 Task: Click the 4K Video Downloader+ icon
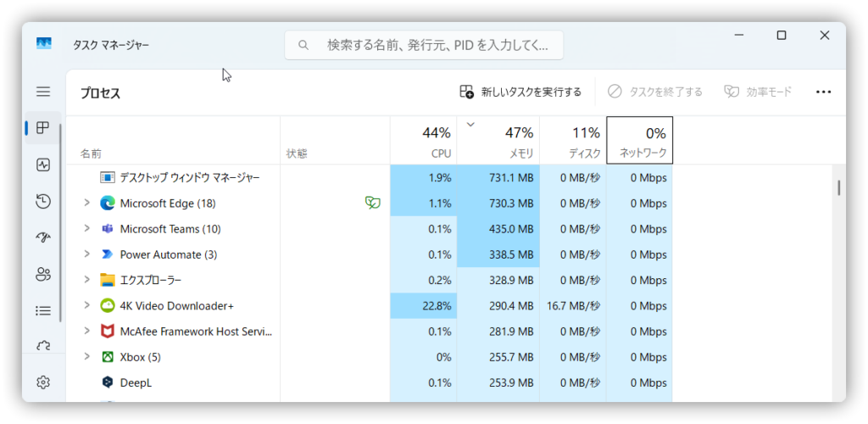click(108, 305)
